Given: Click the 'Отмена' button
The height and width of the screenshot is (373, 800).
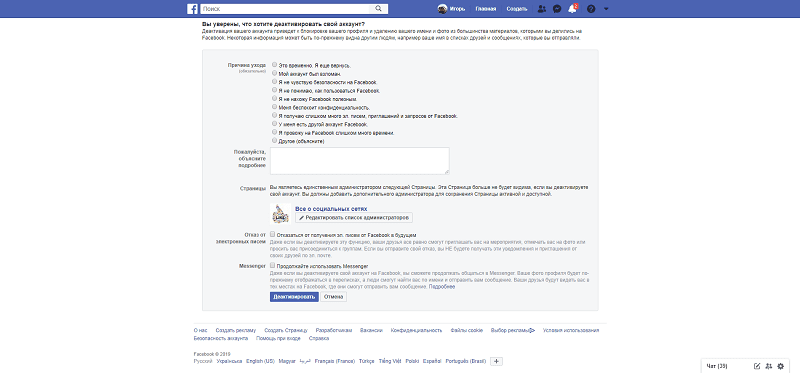Looking at the screenshot, I should click(334, 297).
